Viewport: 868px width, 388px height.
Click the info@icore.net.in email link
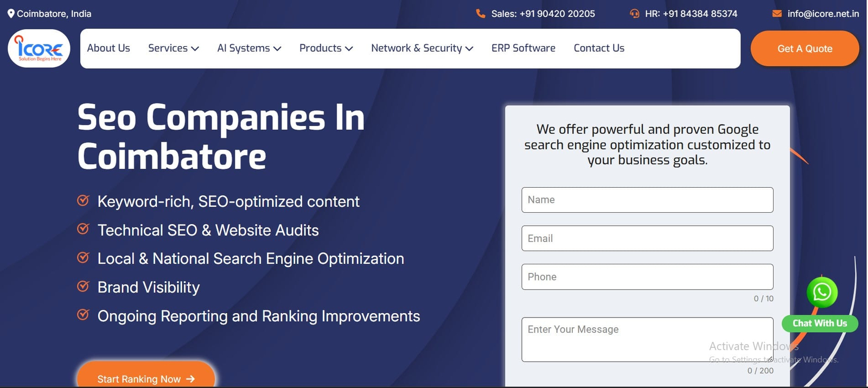pyautogui.click(x=823, y=14)
